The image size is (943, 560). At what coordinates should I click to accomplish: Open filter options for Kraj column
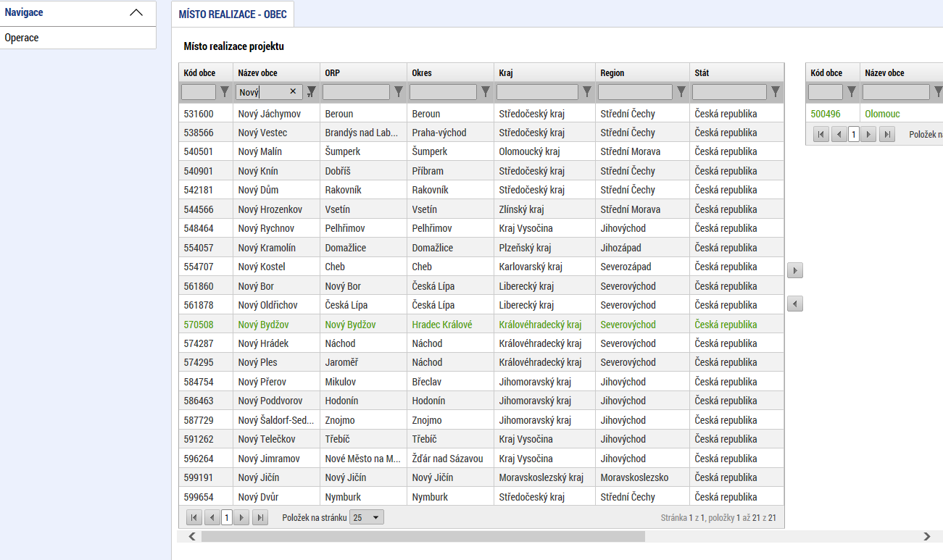coord(587,92)
